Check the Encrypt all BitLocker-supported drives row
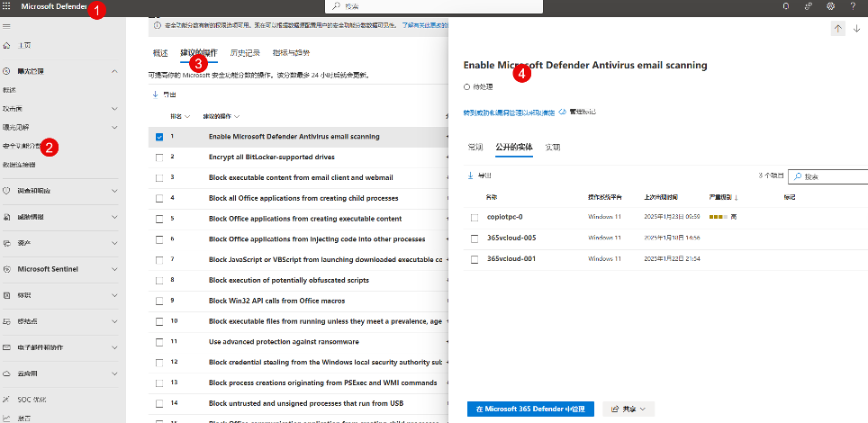The image size is (868, 423). (159, 157)
